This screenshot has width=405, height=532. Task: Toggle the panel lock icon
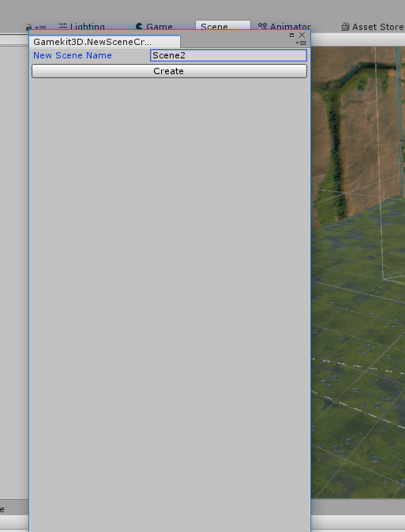29,27
